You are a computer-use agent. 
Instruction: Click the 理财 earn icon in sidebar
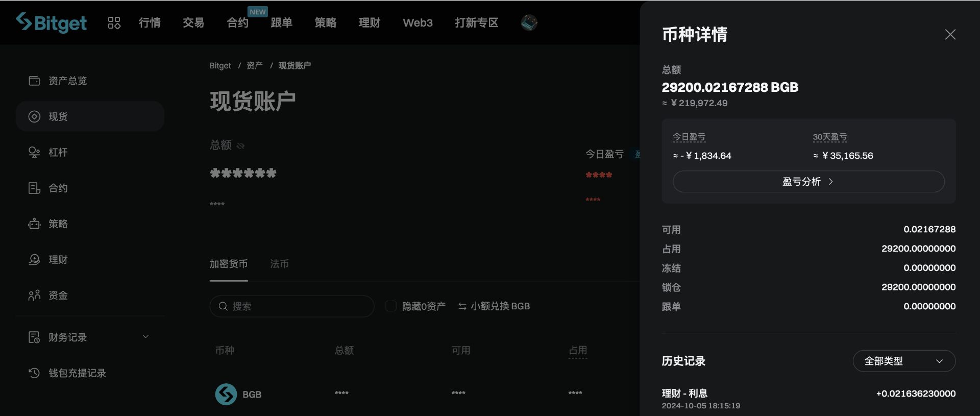pyautogui.click(x=34, y=259)
